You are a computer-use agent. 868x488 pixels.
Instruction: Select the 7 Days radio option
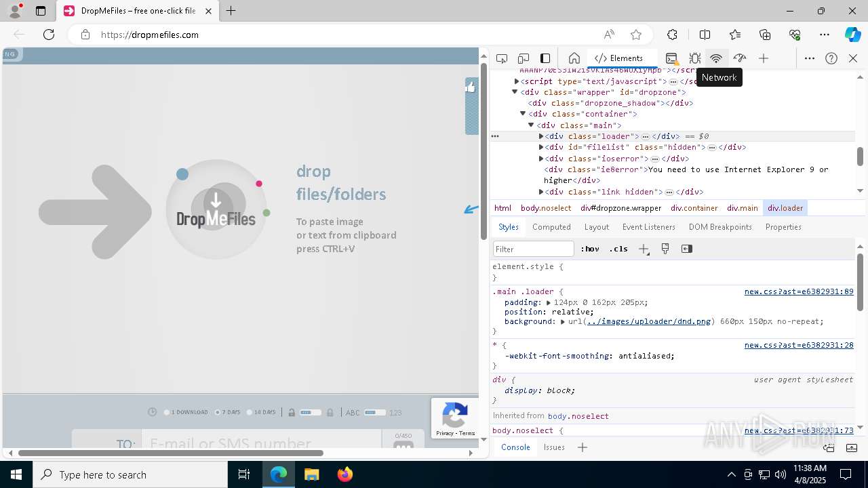point(218,412)
